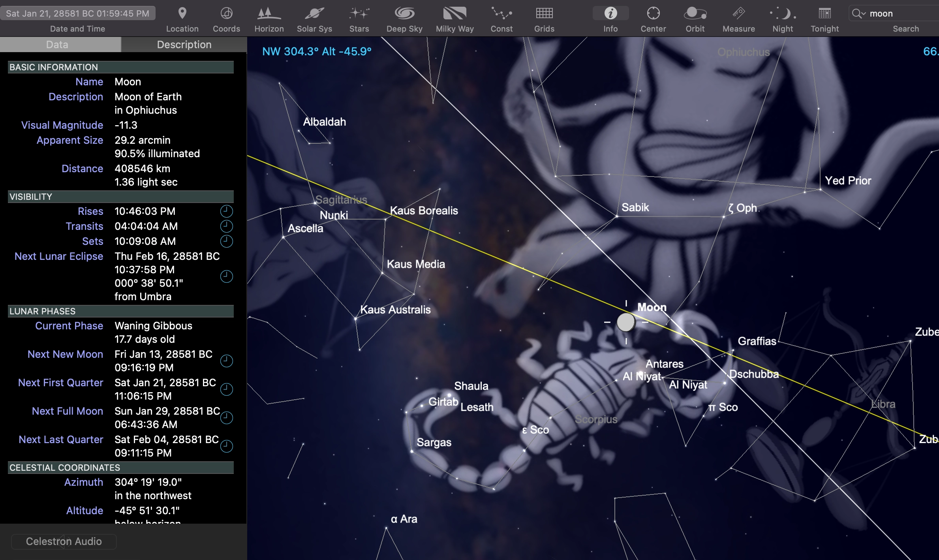Select the Data tab
Viewport: 939px width, 560px height.
pyautogui.click(x=57, y=45)
